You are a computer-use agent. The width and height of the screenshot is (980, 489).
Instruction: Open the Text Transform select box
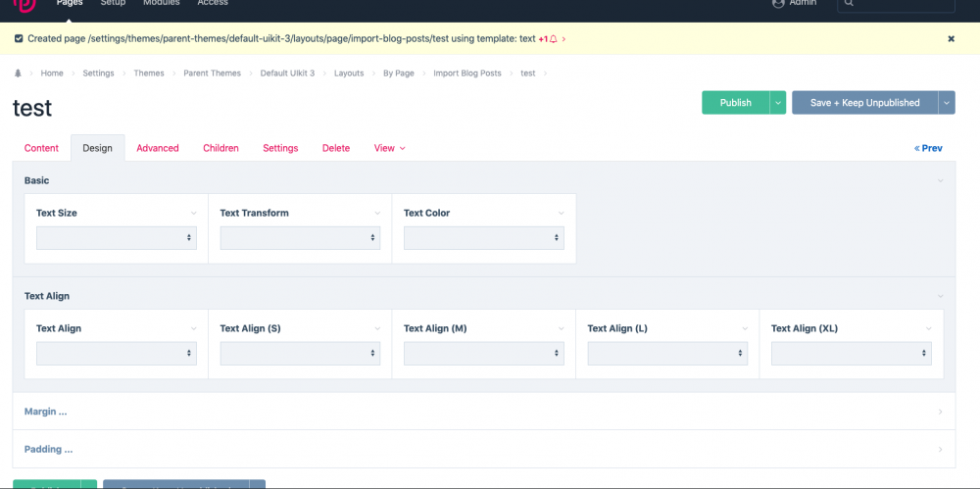click(300, 237)
